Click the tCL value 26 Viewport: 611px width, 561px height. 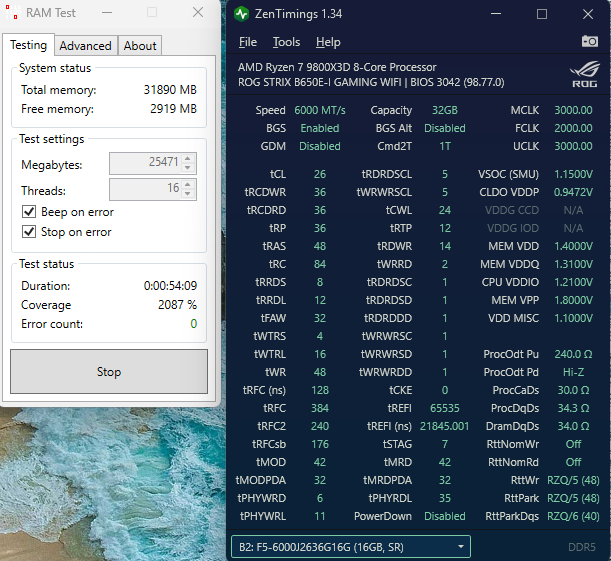tap(320, 174)
